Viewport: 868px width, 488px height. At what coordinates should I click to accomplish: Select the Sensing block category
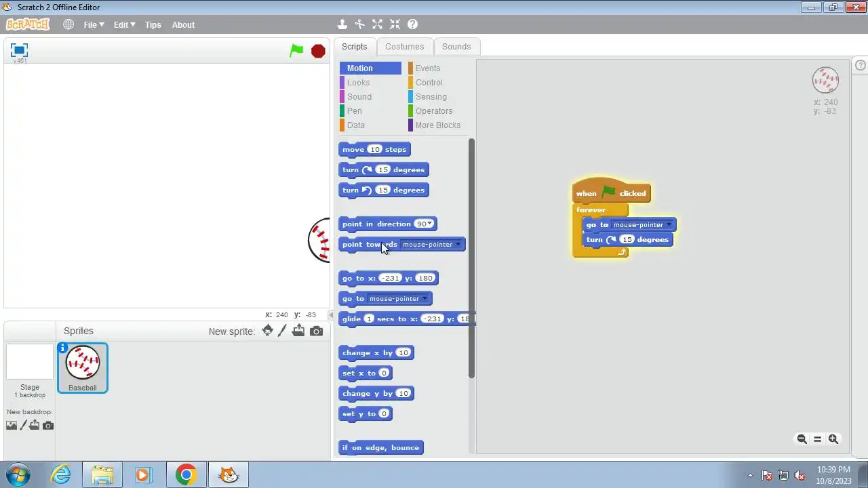pos(437,97)
